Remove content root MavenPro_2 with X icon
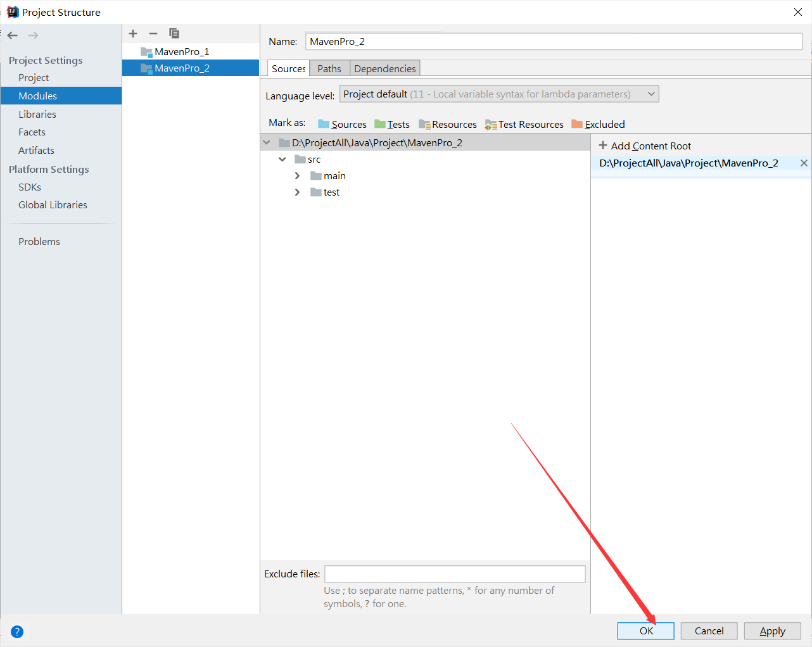812x647 pixels. point(804,163)
